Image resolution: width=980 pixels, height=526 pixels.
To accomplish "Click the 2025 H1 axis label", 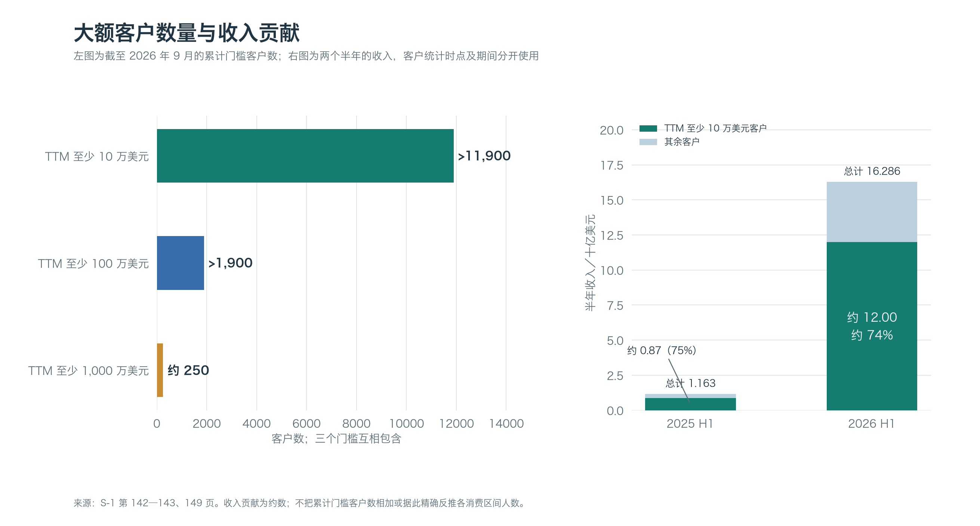I will pos(690,423).
